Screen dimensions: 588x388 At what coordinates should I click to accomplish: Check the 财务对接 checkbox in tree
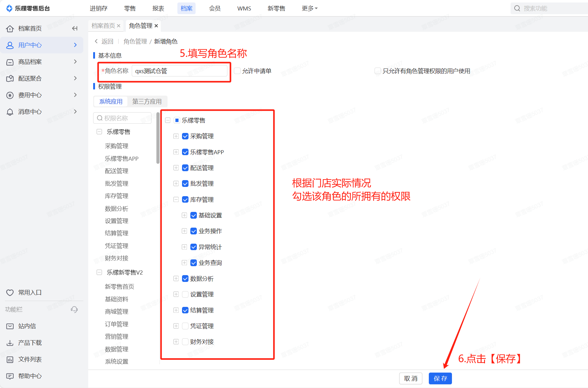coord(185,342)
